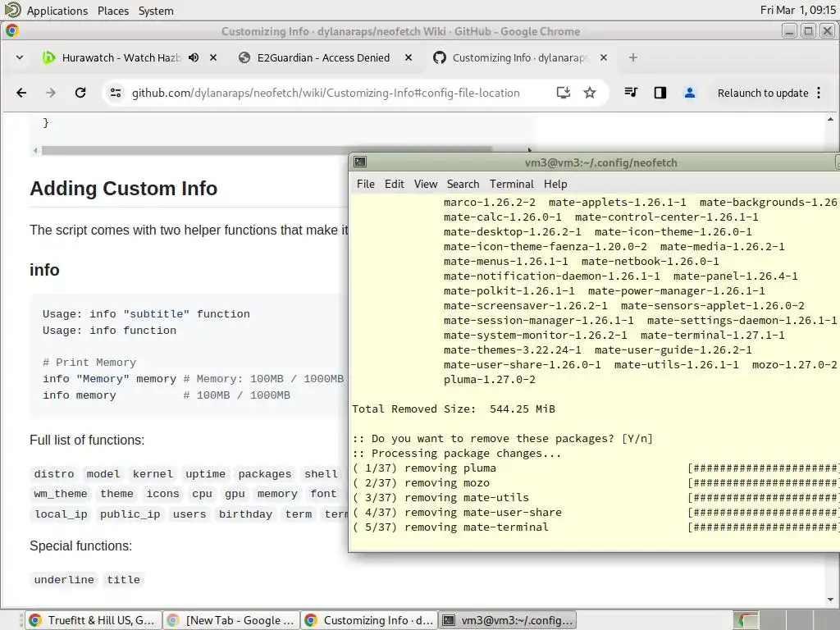
Task: Click the terminal title bar vm3@vm3
Action: pyautogui.click(x=600, y=162)
